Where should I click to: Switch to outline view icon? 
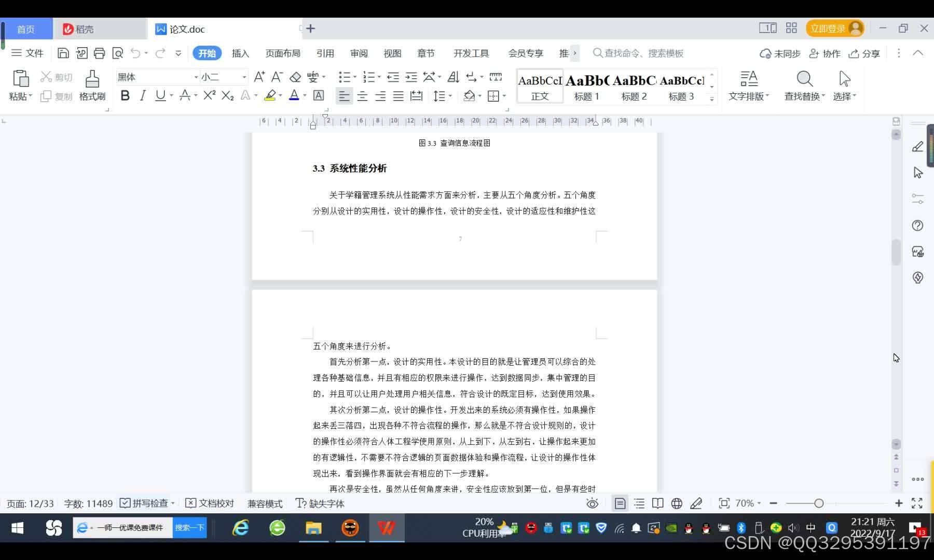pyautogui.click(x=639, y=503)
